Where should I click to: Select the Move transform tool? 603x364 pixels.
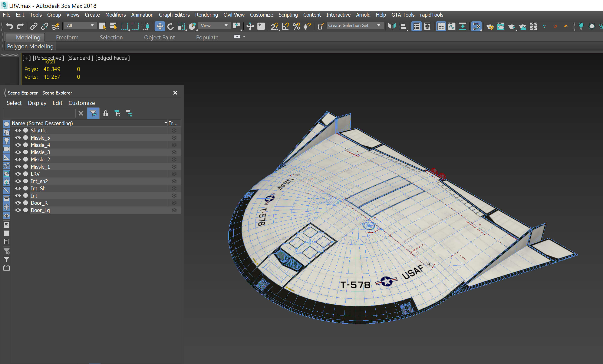(x=159, y=26)
